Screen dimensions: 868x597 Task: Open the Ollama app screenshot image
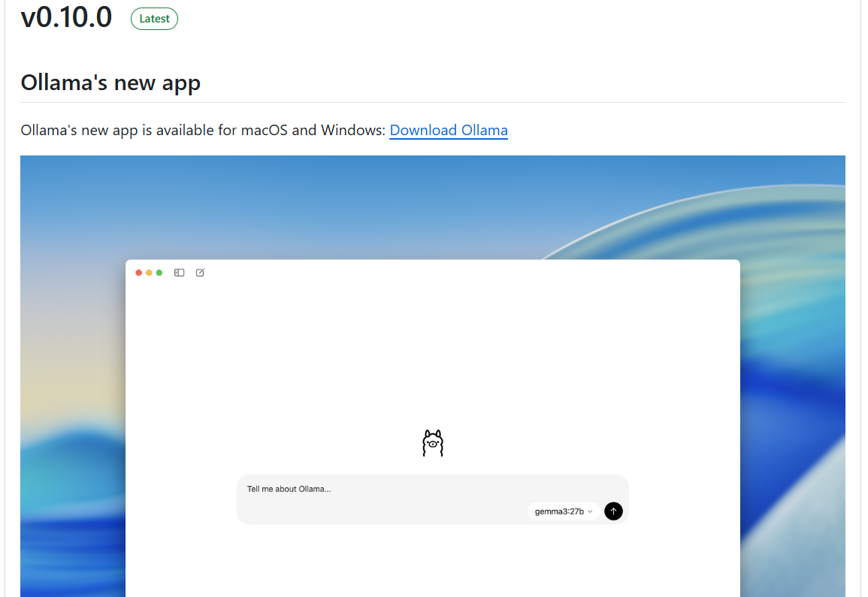click(x=433, y=375)
